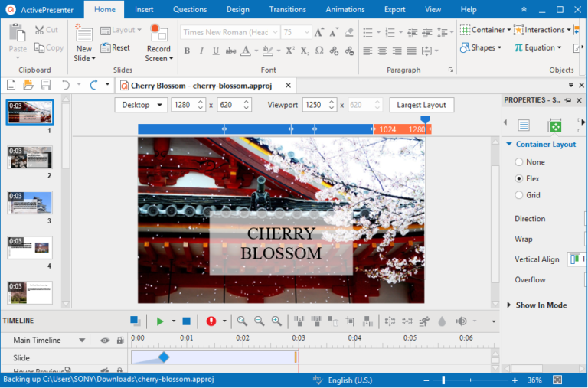Play the timeline preview

pyautogui.click(x=160, y=321)
